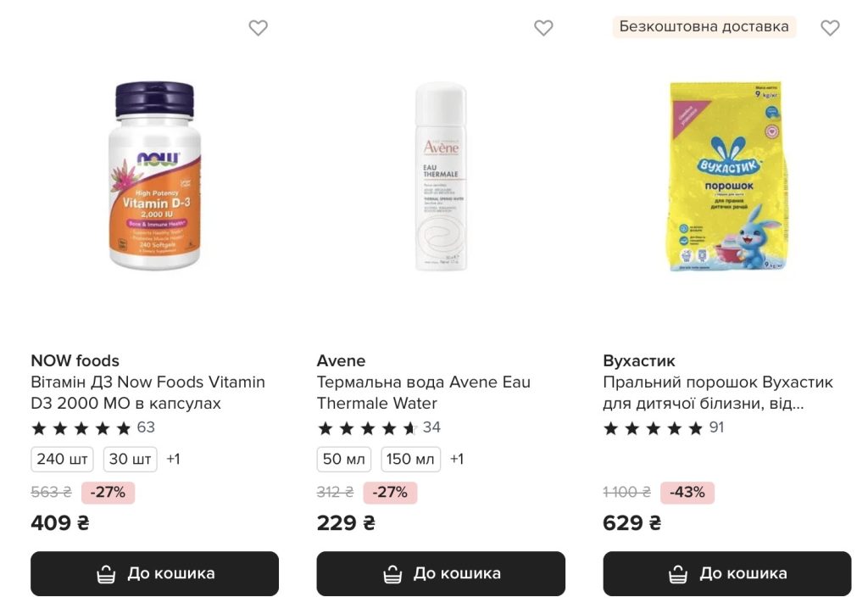Viewport: 868px width, 608px height.
Task: Add Вухастик washing powder to cart
Action: click(x=726, y=574)
